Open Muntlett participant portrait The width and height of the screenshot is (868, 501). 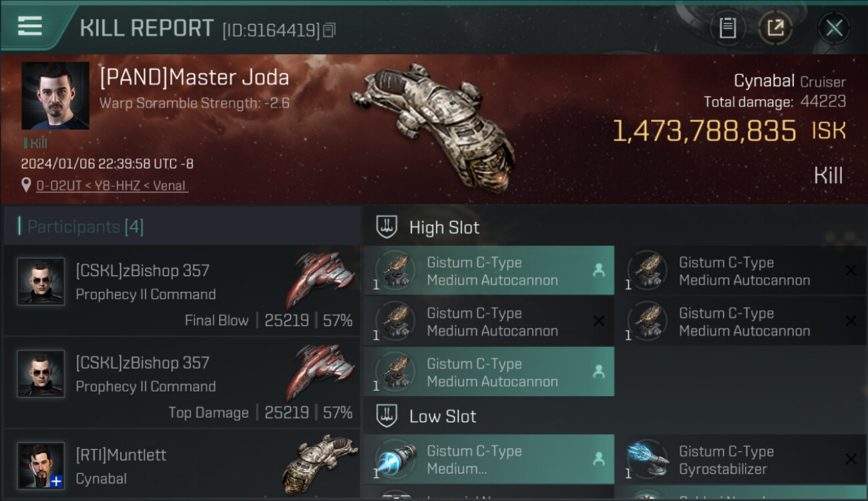[41, 466]
